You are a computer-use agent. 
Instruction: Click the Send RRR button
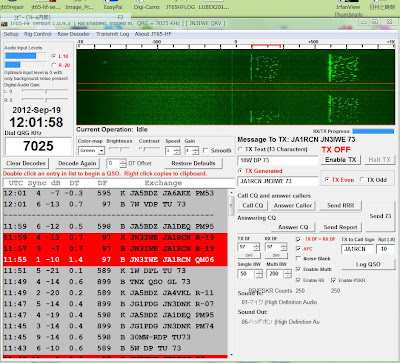click(340, 206)
